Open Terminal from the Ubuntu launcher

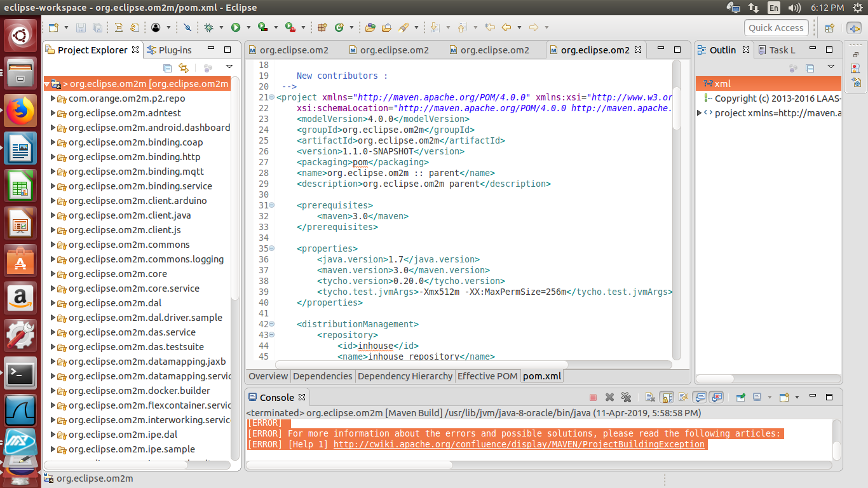tap(20, 374)
